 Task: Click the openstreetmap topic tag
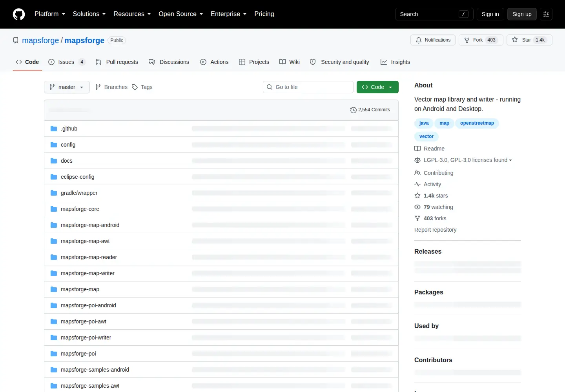point(477,123)
